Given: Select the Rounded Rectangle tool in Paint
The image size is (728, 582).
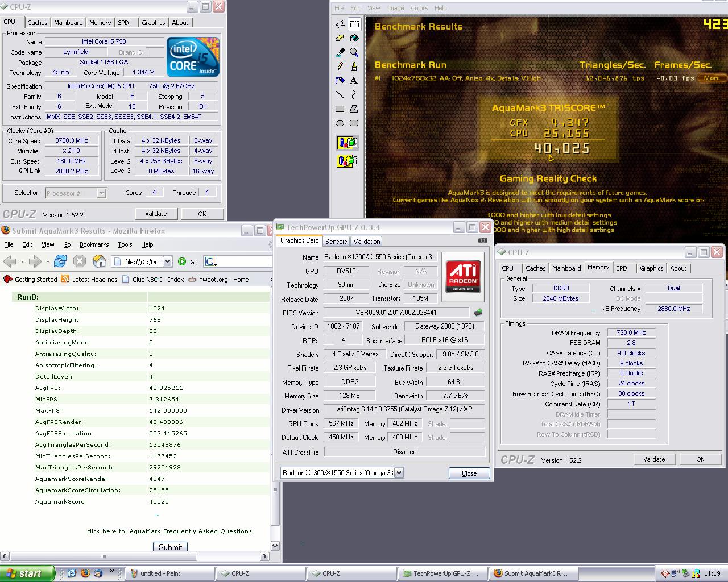Looking at the screenshot, I should coord(354,123).
